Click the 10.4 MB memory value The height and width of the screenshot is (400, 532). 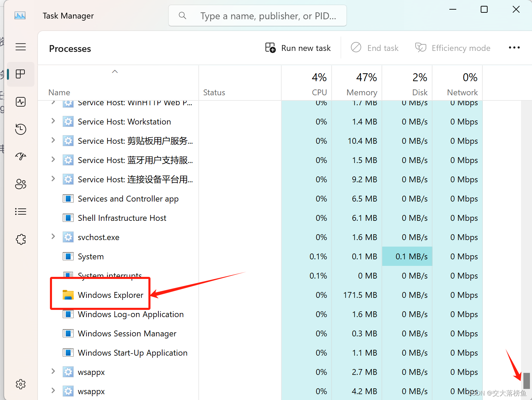(362, 141)
